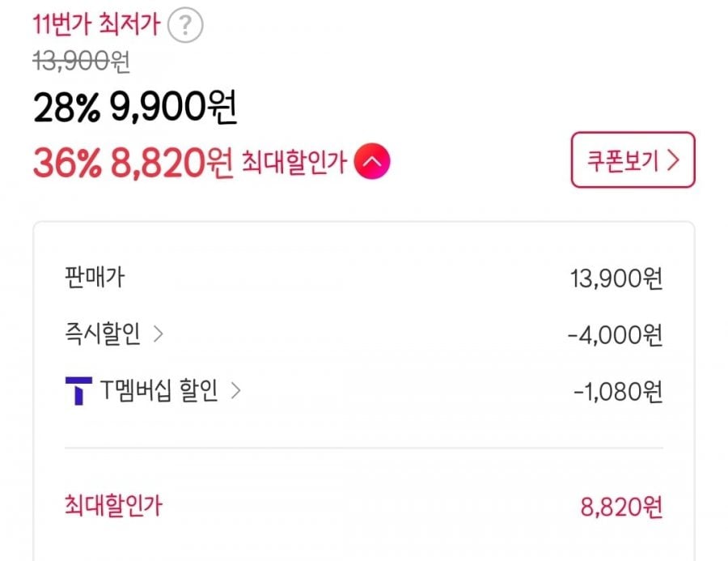Click the crossed-out 13,900원 original price
The height and width of the screenshot is (561, 728).
83,62
